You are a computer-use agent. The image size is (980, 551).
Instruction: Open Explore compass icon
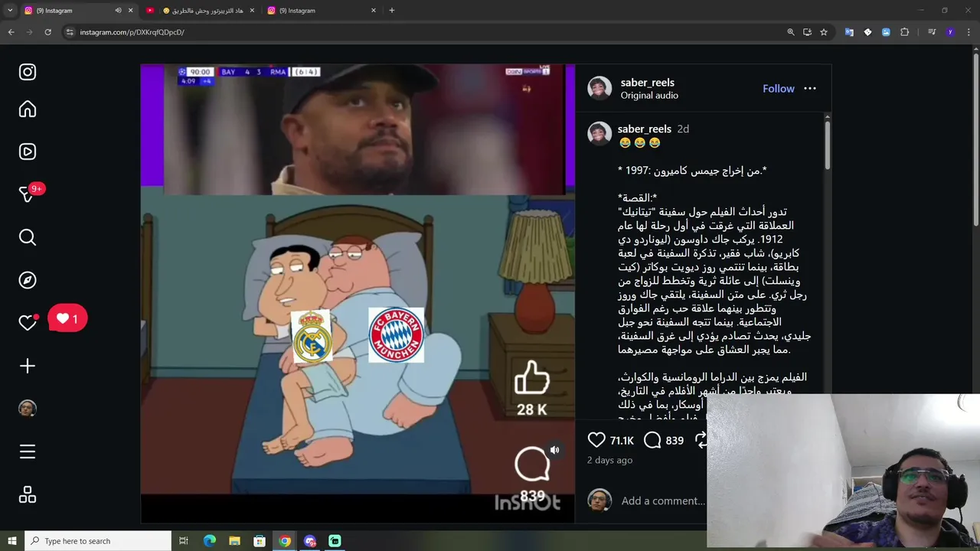click(28, 280)
